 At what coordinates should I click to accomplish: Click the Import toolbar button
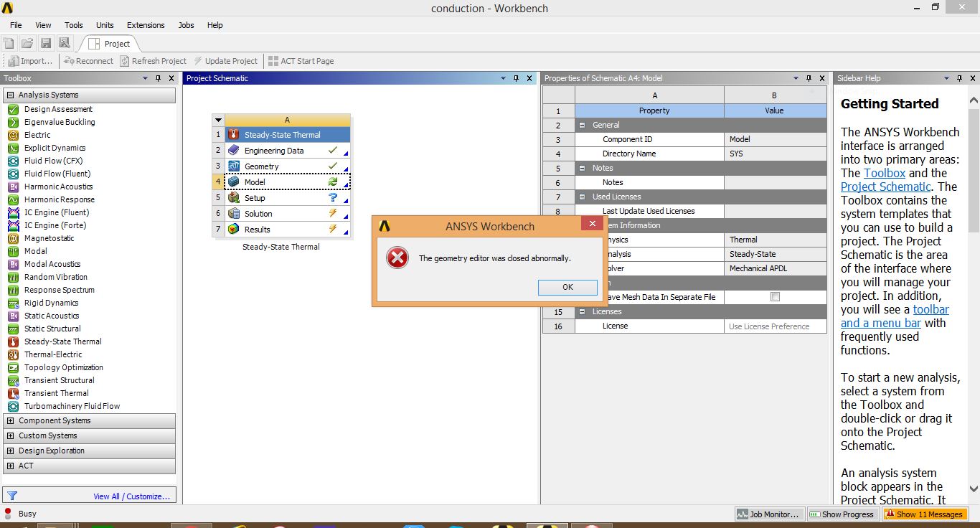coord(31,61)
